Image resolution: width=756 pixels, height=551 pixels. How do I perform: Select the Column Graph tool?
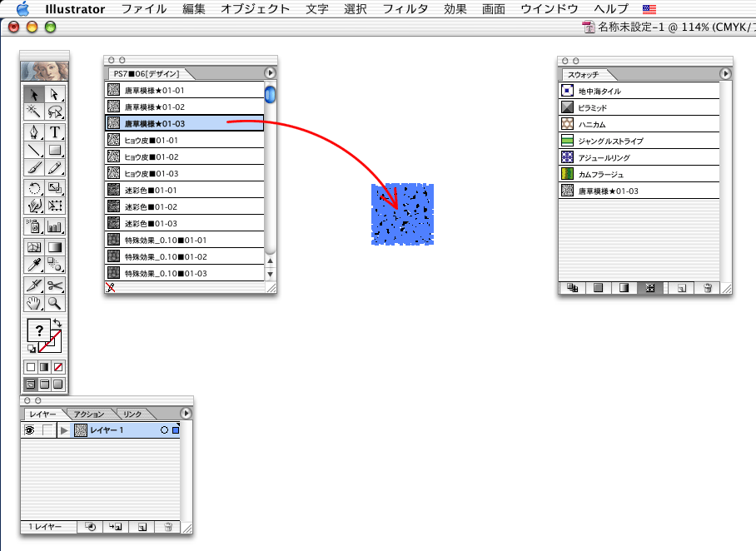pyautogui.click(x=55, y=226)
